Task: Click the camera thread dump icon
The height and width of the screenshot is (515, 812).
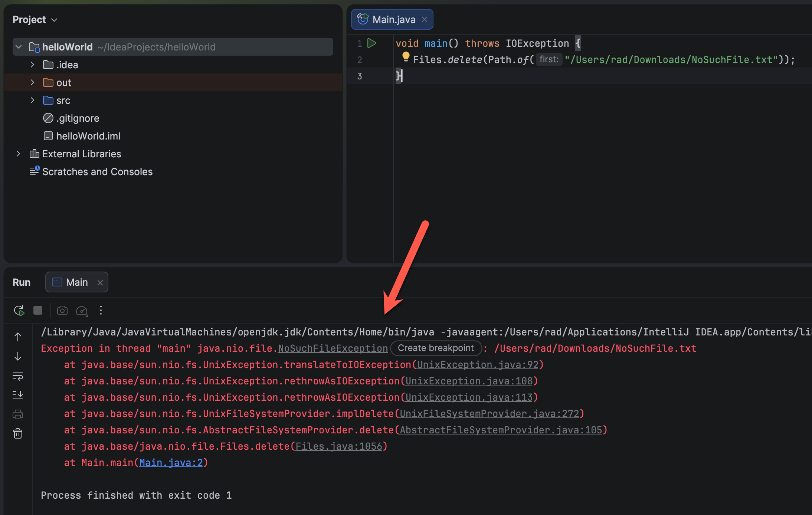Action: pyautogui.click(x=62, y=310)
